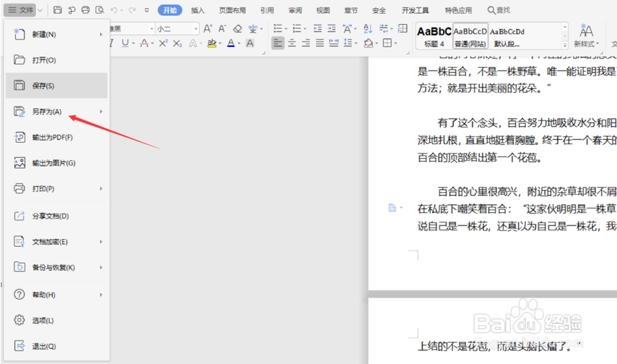Switch to the 开发工具 tab
617x364 pixels.
pyautogui.click(x=415, y=10)
